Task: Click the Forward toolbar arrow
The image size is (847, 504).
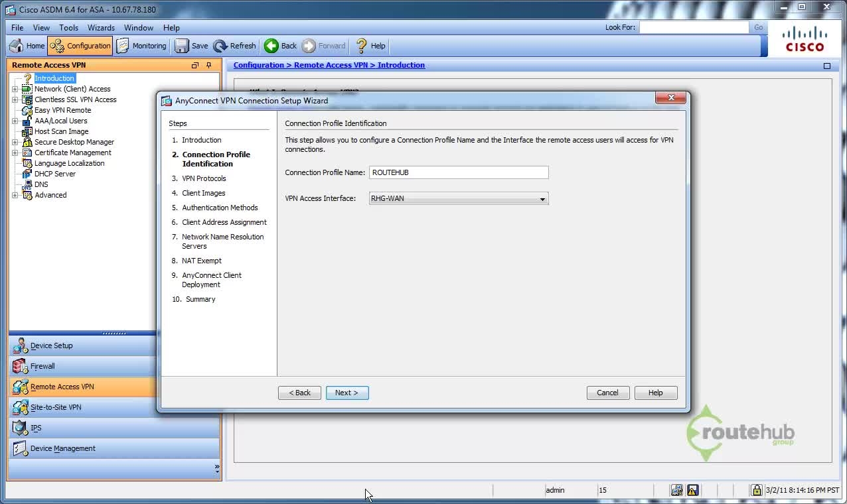Action: (323, 46)
